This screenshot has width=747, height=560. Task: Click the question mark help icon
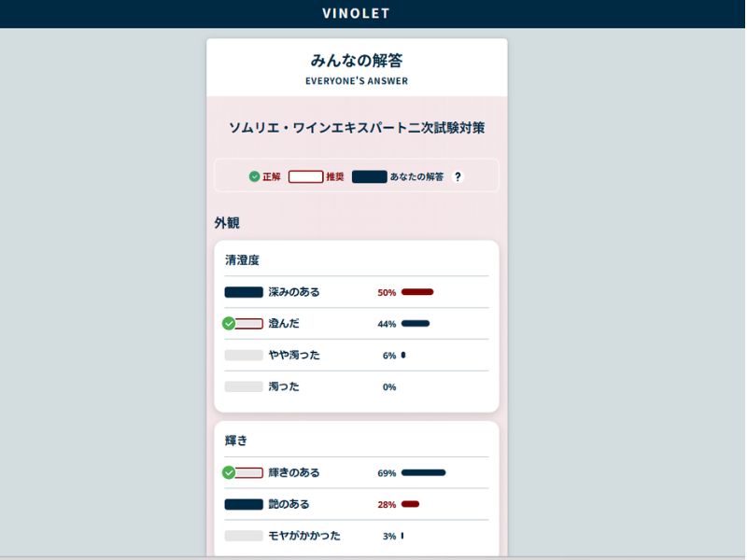pyautogui.click(x=458, y=176)
